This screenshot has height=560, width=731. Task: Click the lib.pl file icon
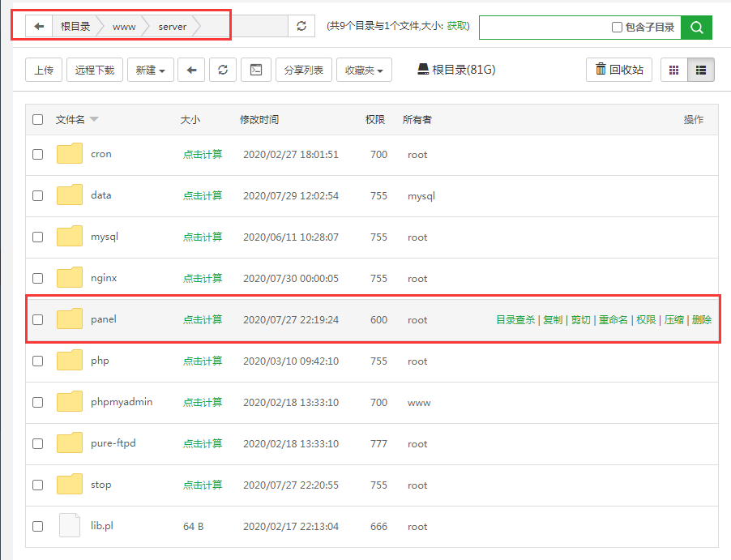(70, 525)
